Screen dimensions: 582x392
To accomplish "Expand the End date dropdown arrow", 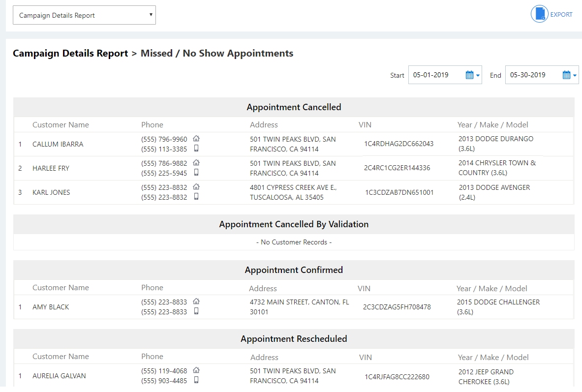I will [x=575, y=75].
